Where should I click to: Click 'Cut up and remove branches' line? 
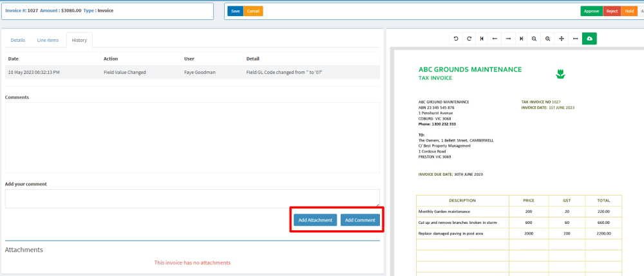point(457,223)
